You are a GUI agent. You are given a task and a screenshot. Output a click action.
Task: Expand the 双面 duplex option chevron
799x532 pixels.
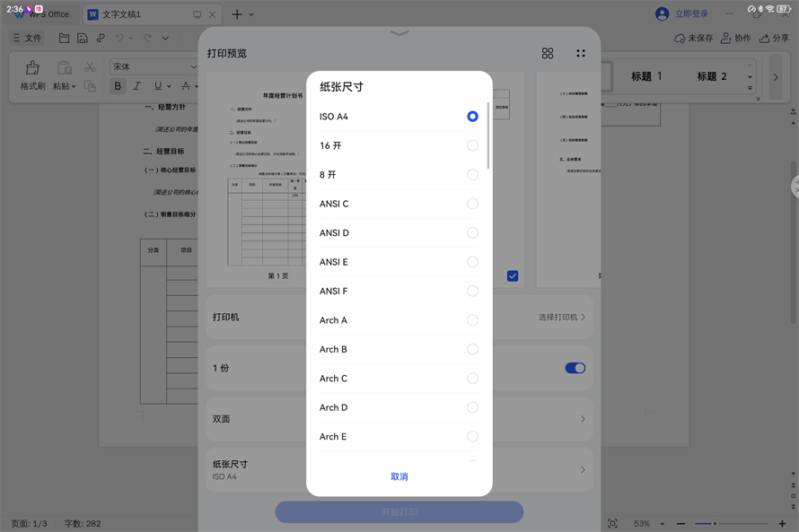click(583, 419)
